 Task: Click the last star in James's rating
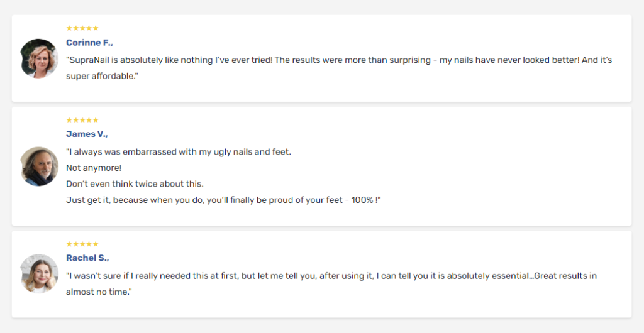click(96, 120)
